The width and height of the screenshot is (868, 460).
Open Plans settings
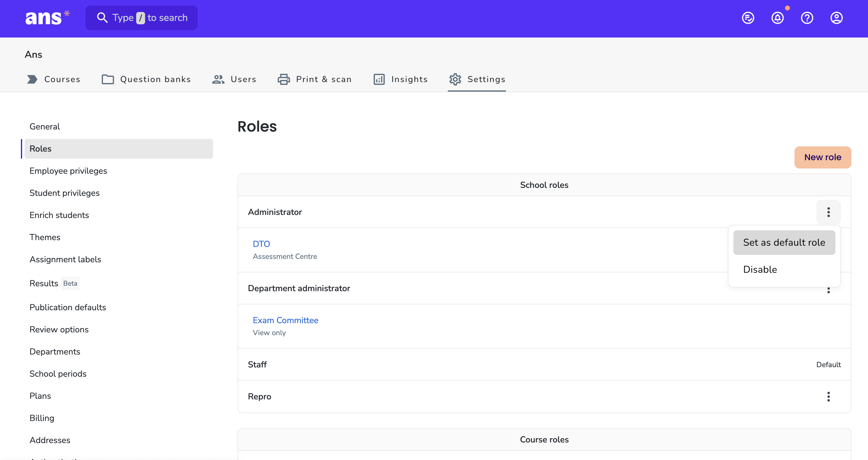point(119,396)
